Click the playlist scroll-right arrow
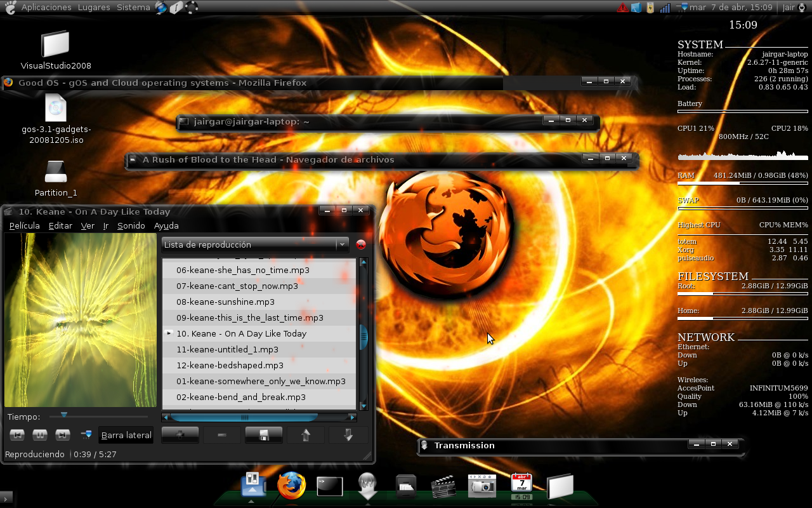Viewport: 812px width, 508px height. pyautogui.click(x=353, y=417)
